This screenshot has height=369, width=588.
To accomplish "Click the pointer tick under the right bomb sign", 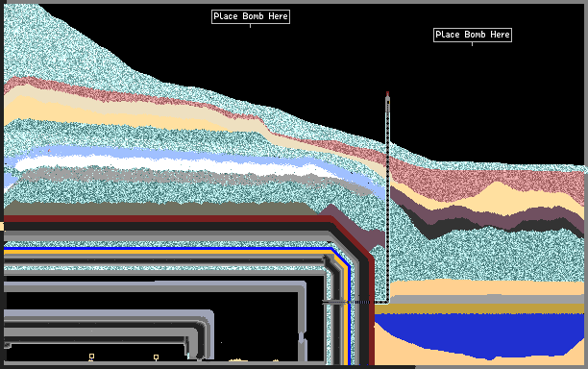I will [x=472, y=44].
